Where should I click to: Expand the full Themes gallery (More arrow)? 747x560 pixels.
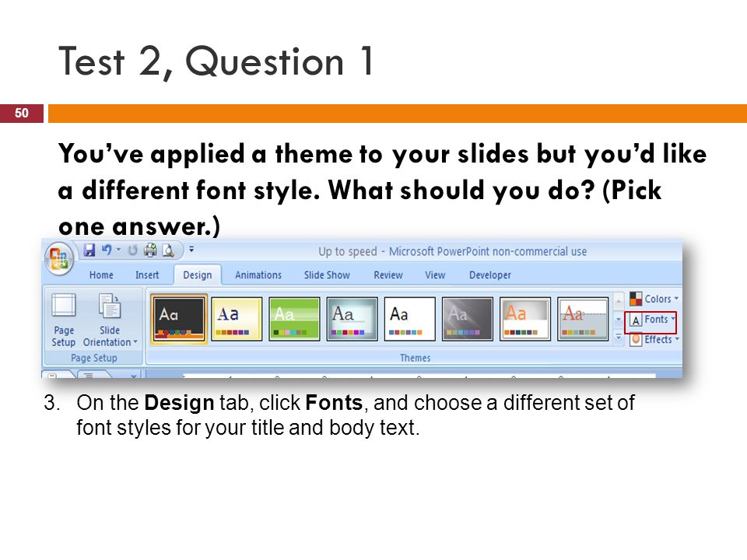click(619, 338)
